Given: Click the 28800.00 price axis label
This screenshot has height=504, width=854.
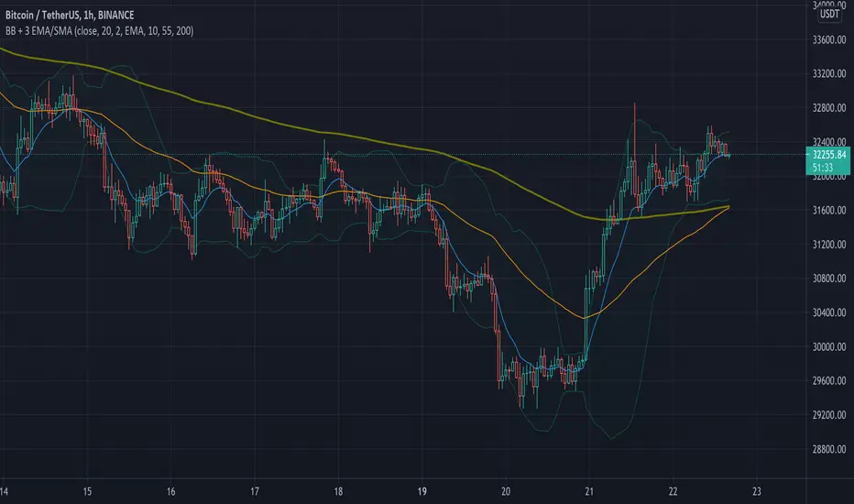Looking at the screenshot, I should (829, 450).
